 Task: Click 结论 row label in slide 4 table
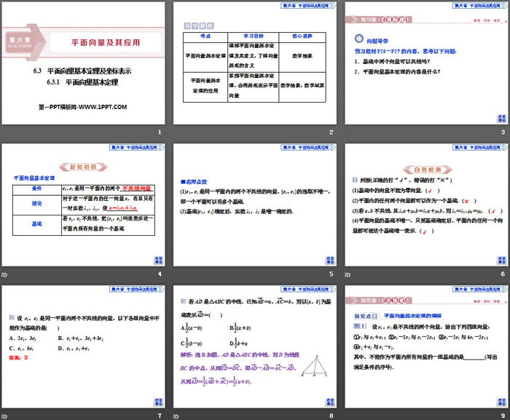pyautogui.click(x=36, y=204)
